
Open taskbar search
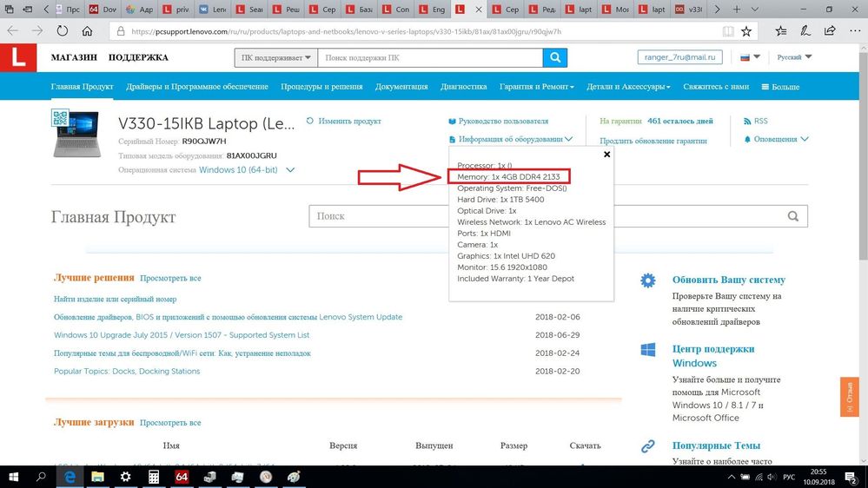pyautogui.click(x=41, y=477)
